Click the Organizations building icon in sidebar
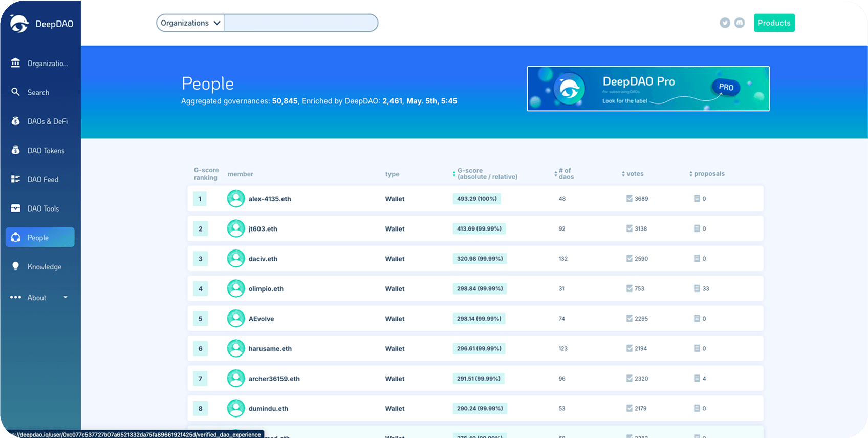This screenshot has height=438, width=868. (16, 63)
